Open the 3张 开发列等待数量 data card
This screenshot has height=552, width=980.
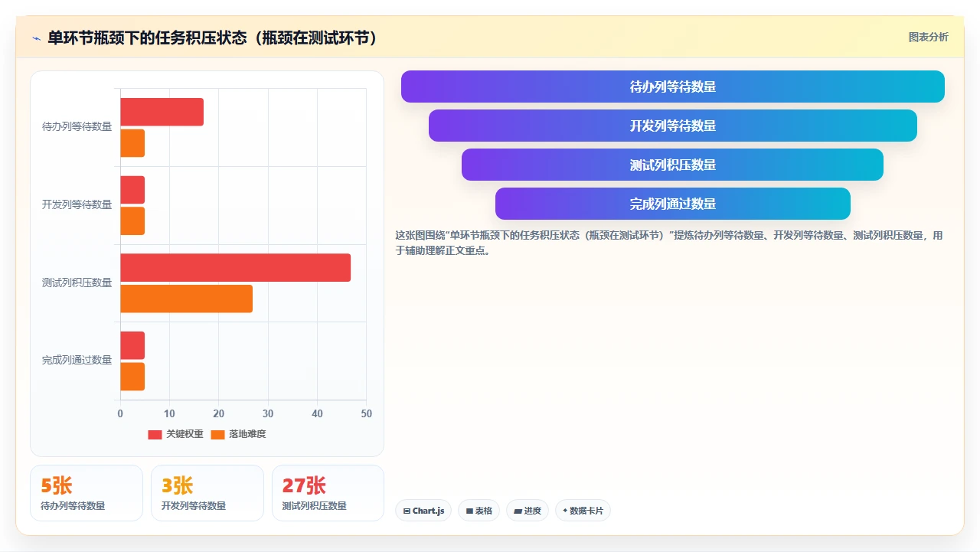coord(207,493)
